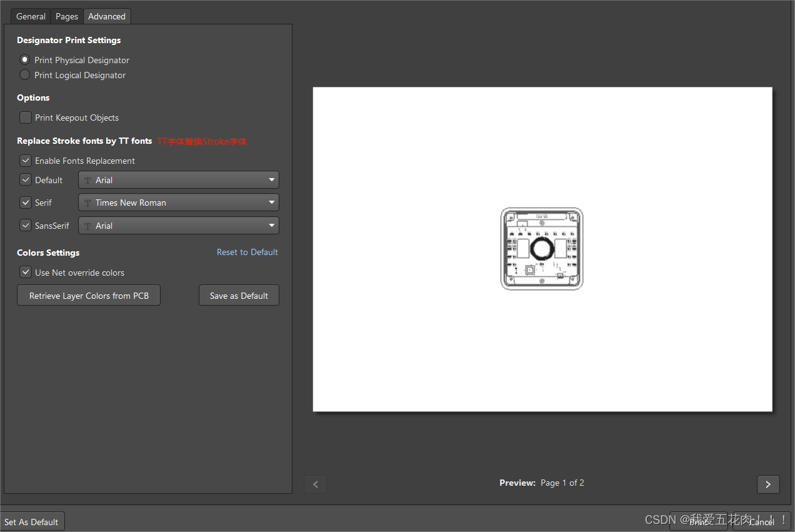Switch to the General tab

(x=31, y=16)
